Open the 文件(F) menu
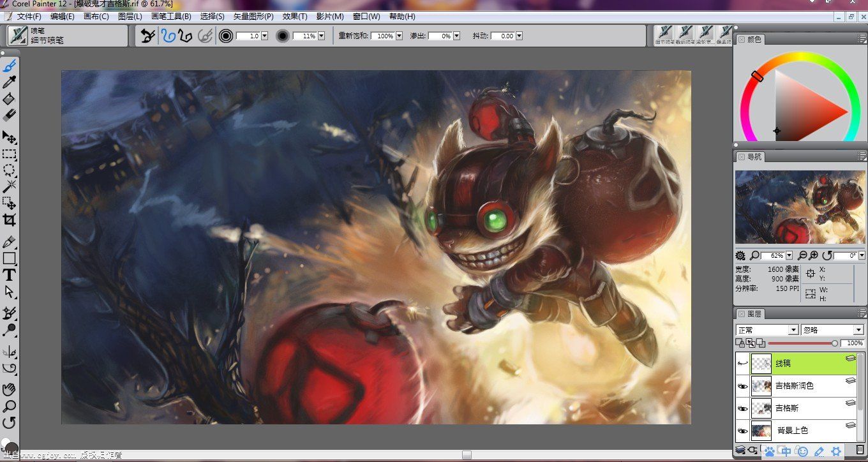 tap(29, 17)
